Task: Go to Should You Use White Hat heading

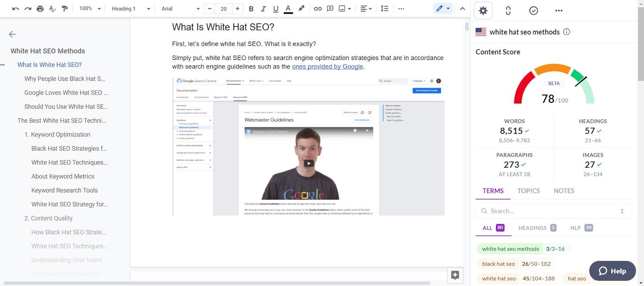Action: 66,107
